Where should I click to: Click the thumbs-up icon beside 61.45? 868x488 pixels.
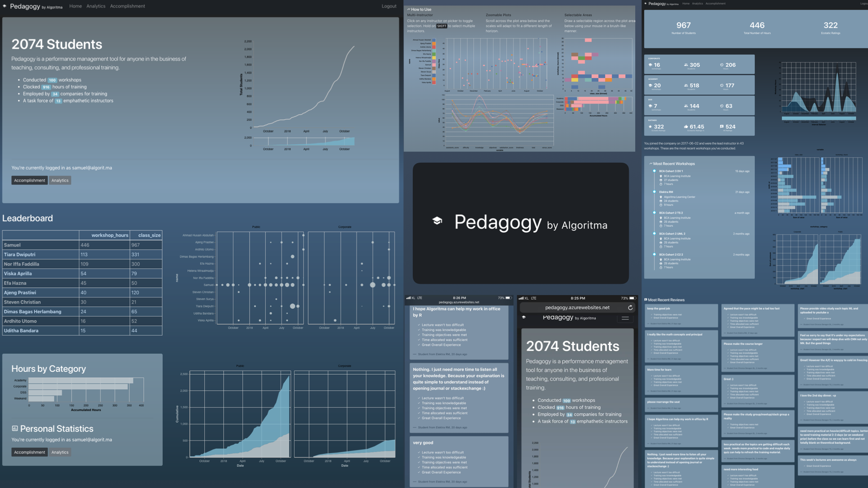[686, 127]
